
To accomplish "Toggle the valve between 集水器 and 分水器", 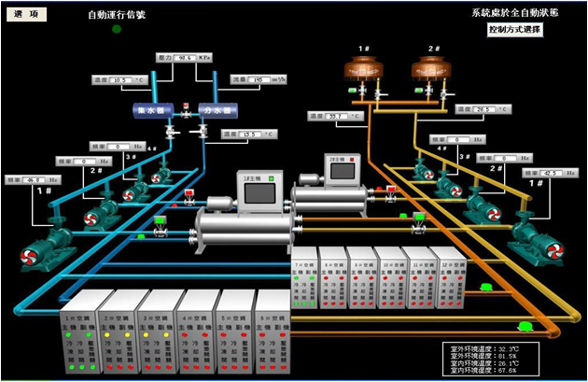I will (185, 107).
